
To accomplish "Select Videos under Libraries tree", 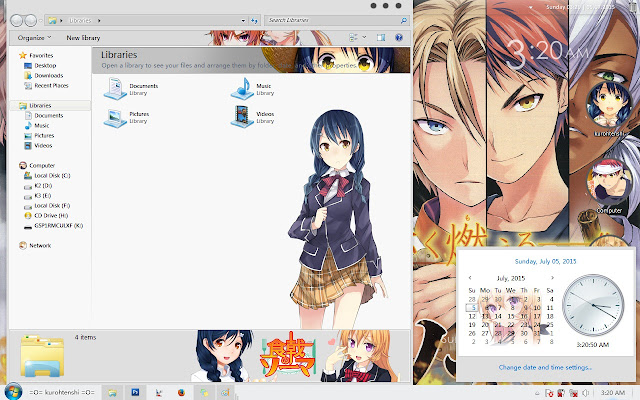I will click(38, 145).
